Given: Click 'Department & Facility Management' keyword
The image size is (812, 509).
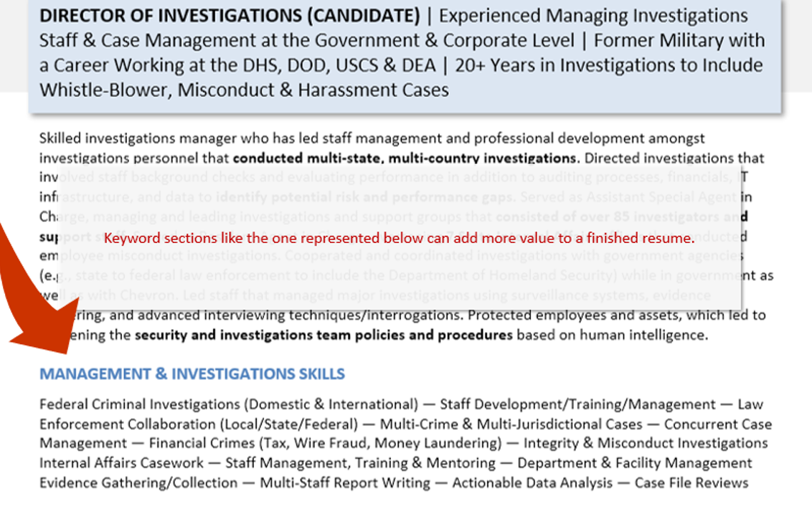Looking at the screenshot, I should (634, 463).
